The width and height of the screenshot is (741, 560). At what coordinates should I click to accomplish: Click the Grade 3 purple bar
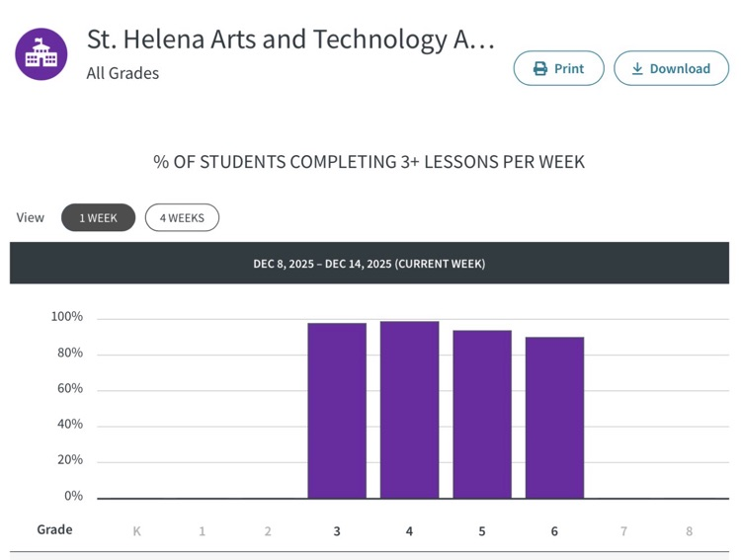pos(337,411)
